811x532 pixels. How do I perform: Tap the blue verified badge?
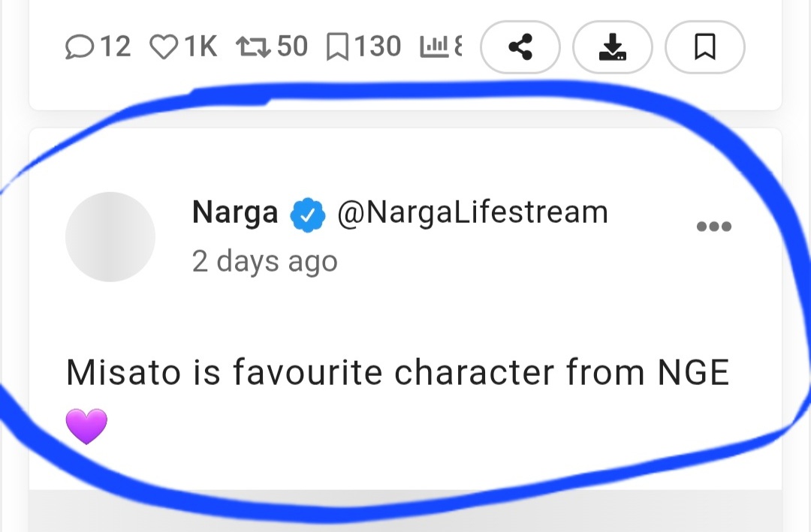[x=308, y=215]
